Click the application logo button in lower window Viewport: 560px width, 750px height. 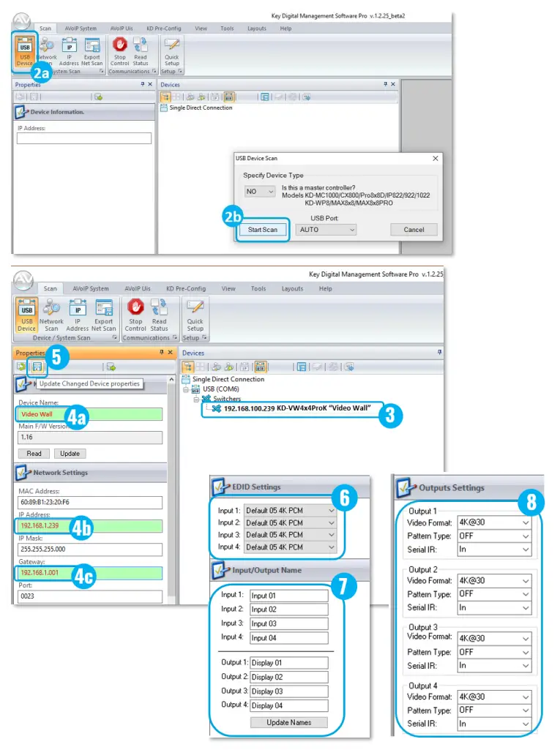click(x=23, y=280)
